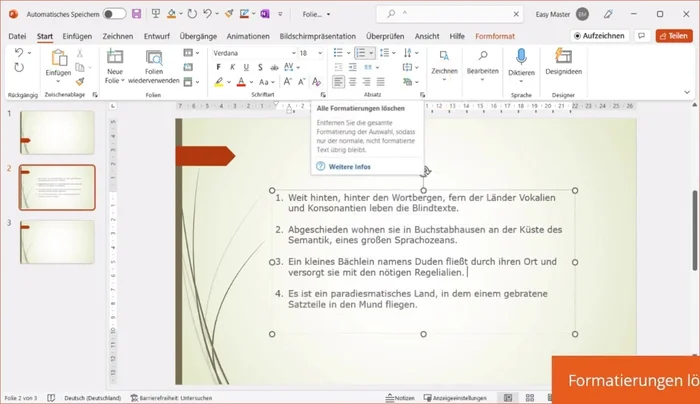The width and height of the screenshot is (700, 404).
Task: Open the bullet list dropdown arrow
Action: 348,53
